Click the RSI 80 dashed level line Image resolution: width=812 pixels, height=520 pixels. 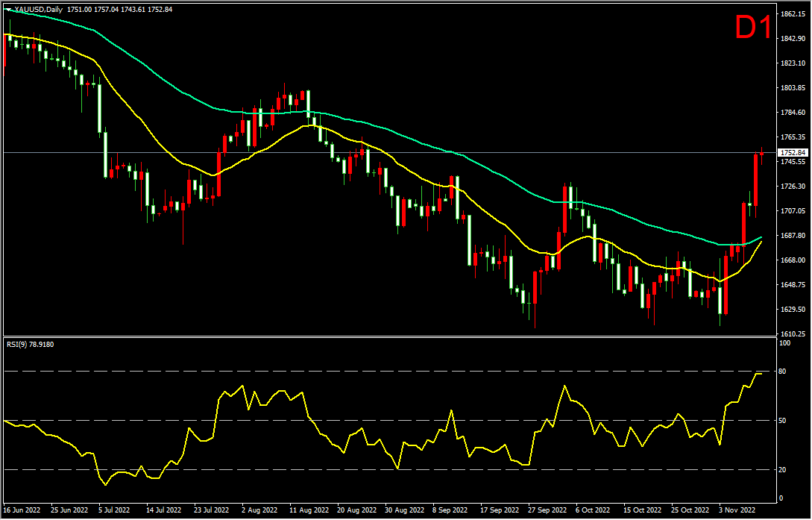(x=390, y=372)
